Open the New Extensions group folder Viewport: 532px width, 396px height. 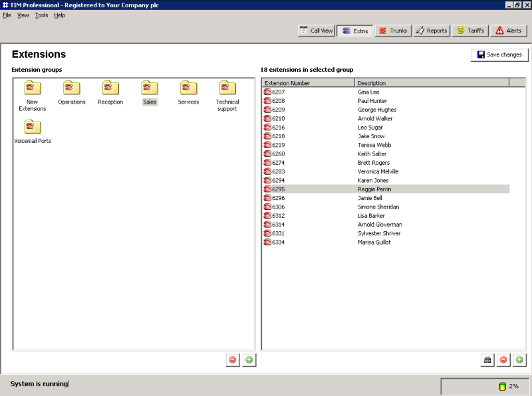tap(33, 88)
